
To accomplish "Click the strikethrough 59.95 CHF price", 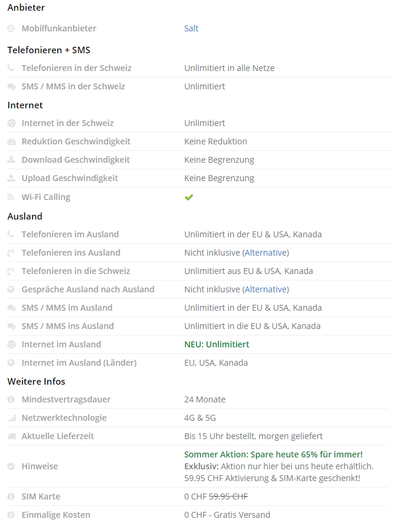I will [228, 496].
